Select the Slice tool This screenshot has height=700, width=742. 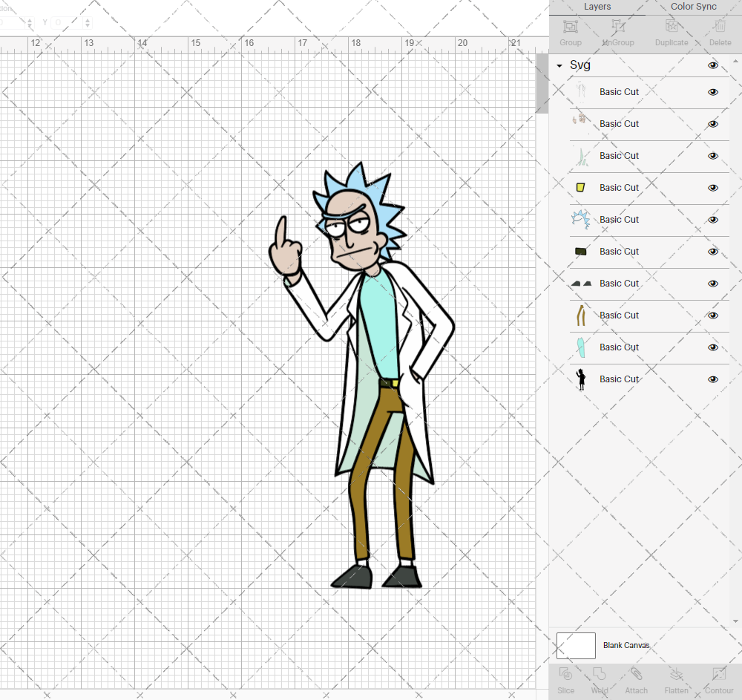(565, 679)
